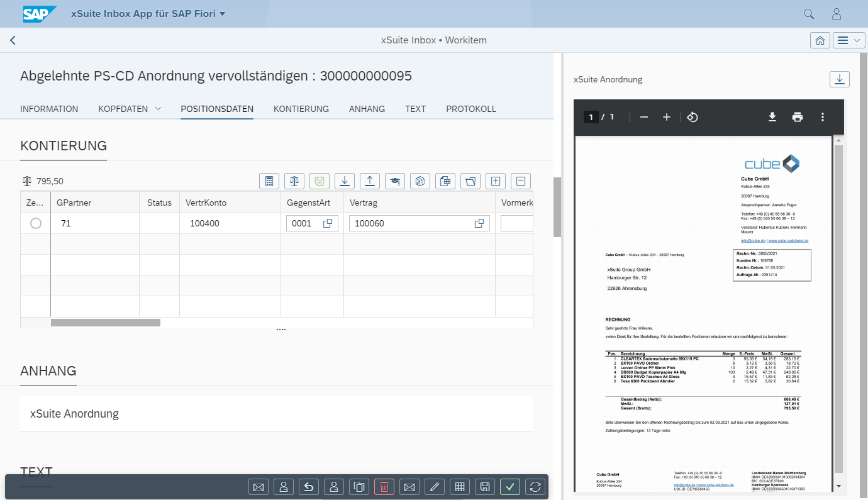Click the GegenstArt input field
Viewport: 868px width, 500px height.
pyautogui.click(x=304, y=223)
